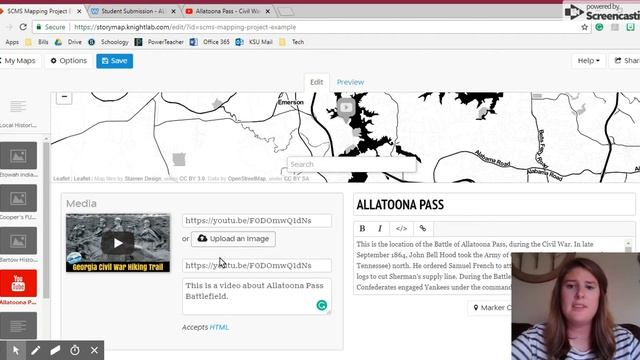Play the Georgia Civil War video preview

pos(118,243)
